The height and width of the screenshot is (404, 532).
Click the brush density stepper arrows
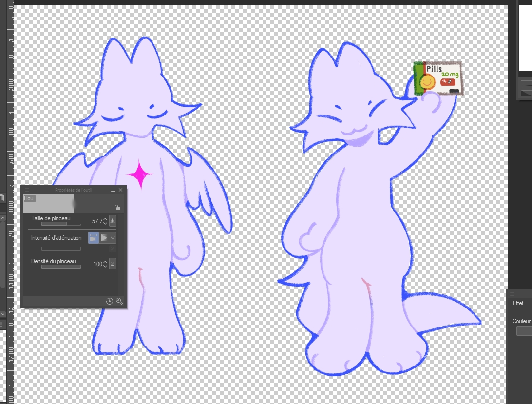105,264
